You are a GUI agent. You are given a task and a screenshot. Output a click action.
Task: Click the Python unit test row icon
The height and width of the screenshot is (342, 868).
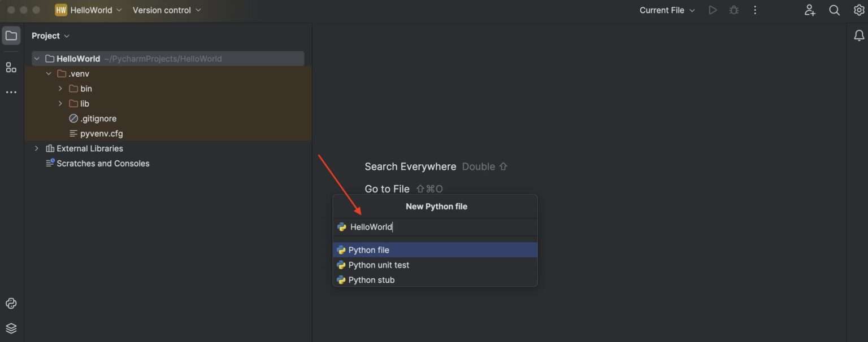tap(341, 265)
